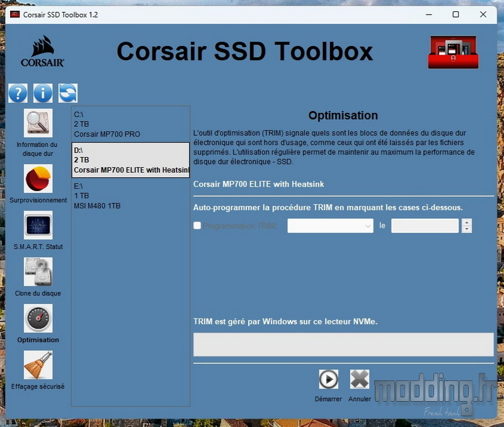The image size is (504, 427).
Task: Select the D:\ Corsair MP700 ELITE drive
Action: (x=130, y=160)
